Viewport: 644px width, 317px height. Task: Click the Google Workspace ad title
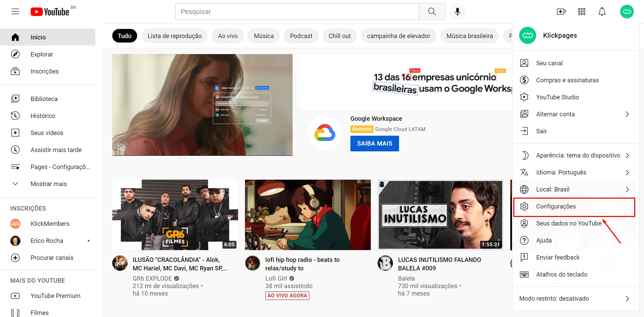[376, 118]
